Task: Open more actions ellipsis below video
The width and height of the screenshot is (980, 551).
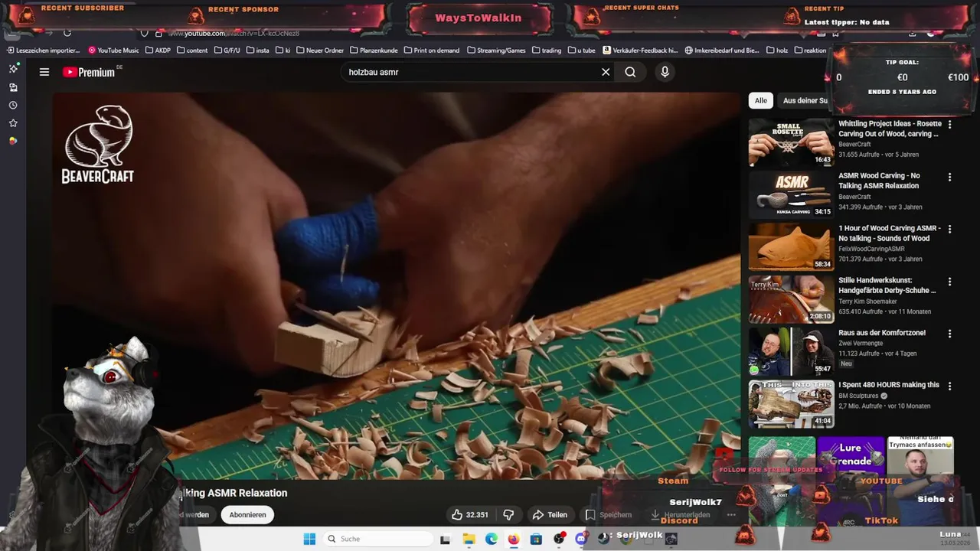Action: tap(731, 515)
